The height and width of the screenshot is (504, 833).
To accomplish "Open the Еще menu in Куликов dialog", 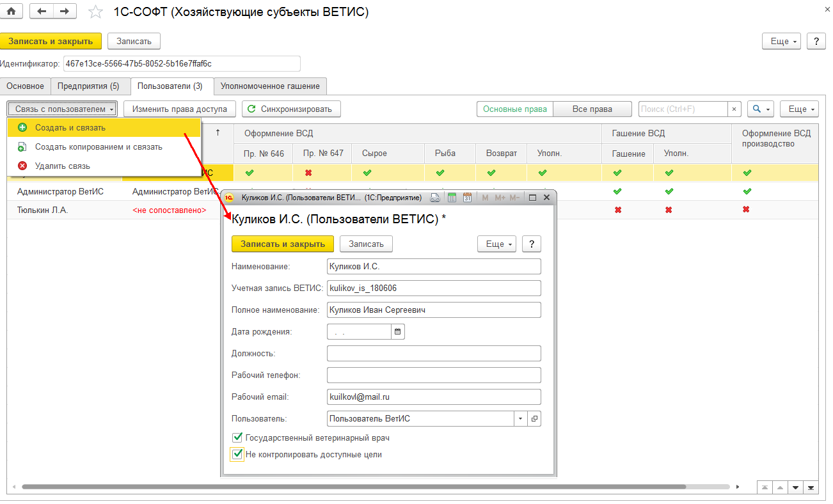I will (x=497, y=244).
